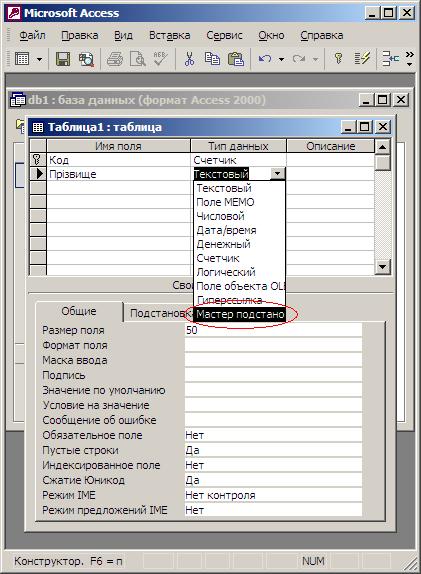
Task: Click the Описание column header
Action: click(x=331, y=146)
